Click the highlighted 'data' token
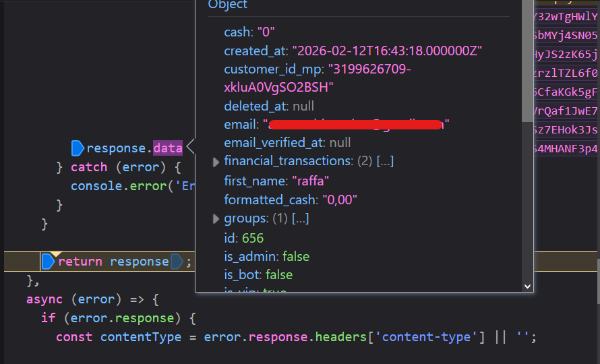The image size is (600, 364). (168, 148)
